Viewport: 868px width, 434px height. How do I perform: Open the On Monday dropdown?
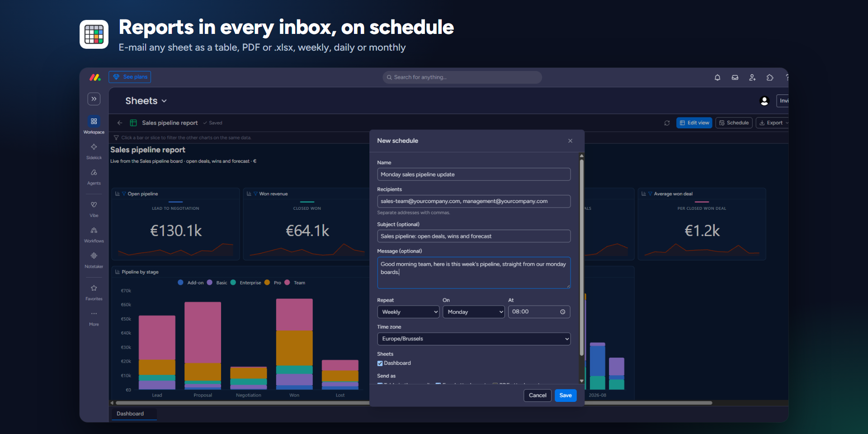click(474, 312)
